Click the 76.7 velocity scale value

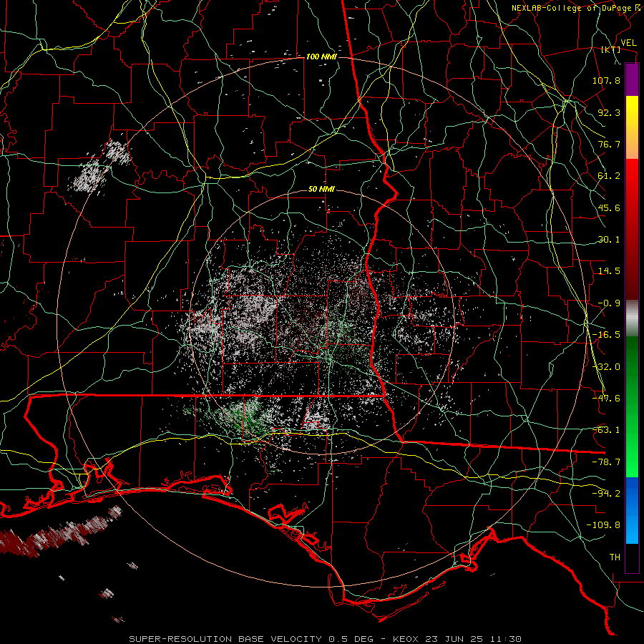pyautogui.click(x=609, y=144)
